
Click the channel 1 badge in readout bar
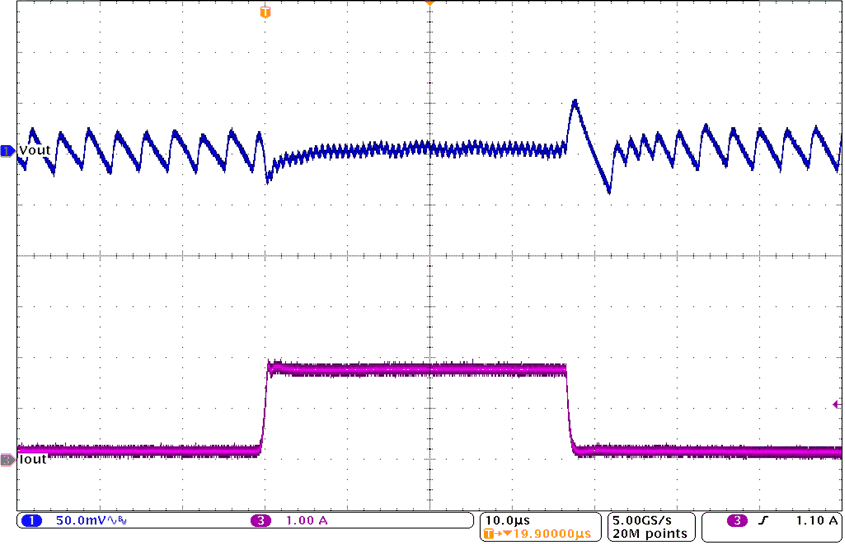[x=30, y=521]
